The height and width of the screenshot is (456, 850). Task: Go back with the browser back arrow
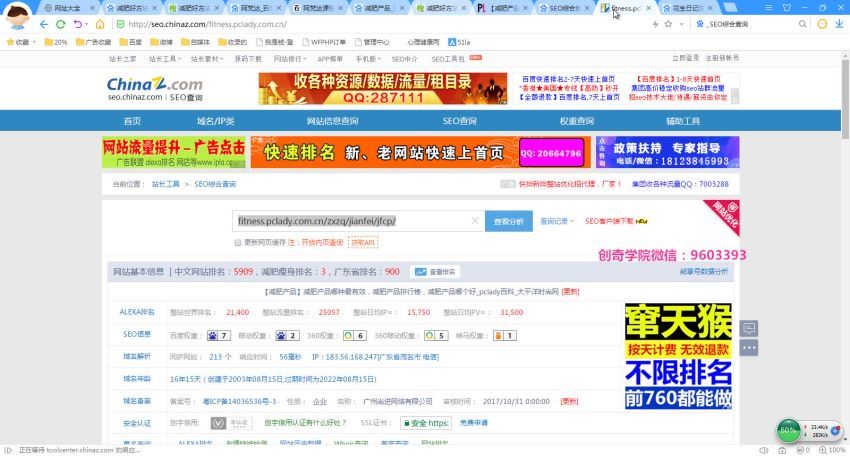pos(44,24)
